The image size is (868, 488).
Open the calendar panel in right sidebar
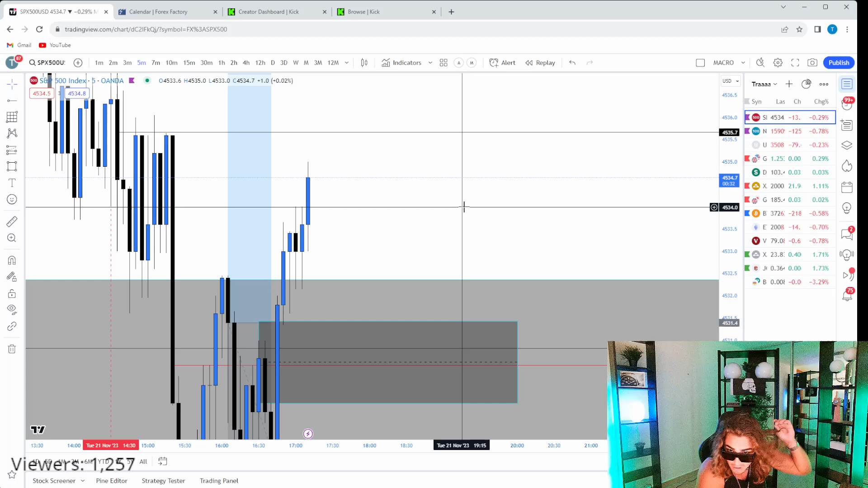(847, 187)
